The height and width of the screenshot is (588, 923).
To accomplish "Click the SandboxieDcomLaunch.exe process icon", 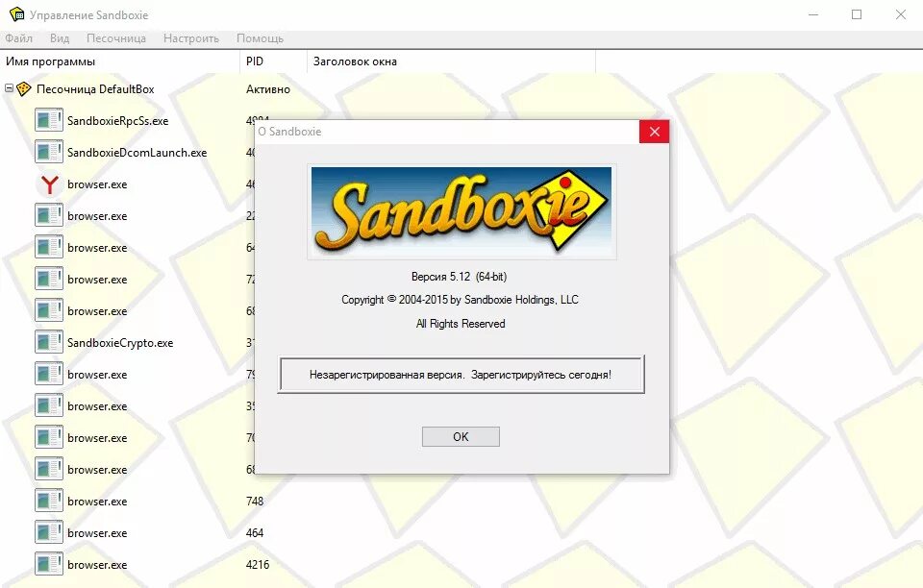I will [x=49, y=153].
